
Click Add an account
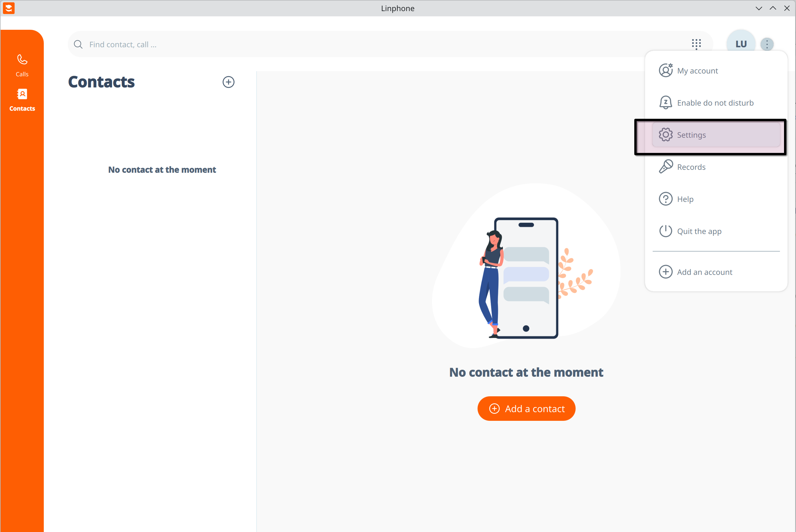[705, 272]
